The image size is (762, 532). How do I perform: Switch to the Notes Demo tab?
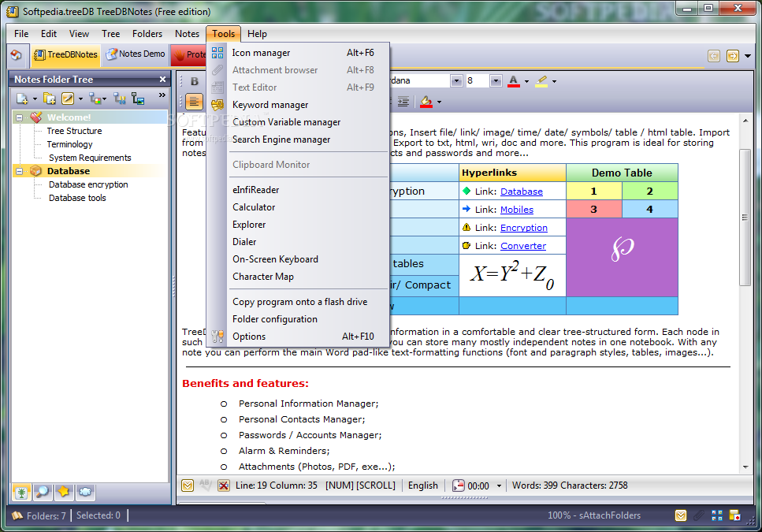tap(136, 54)
